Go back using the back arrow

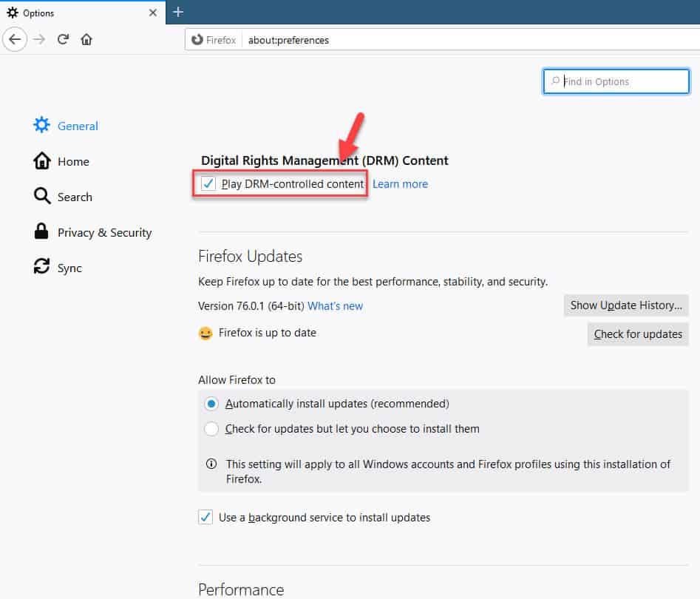(x=15, y=39)
